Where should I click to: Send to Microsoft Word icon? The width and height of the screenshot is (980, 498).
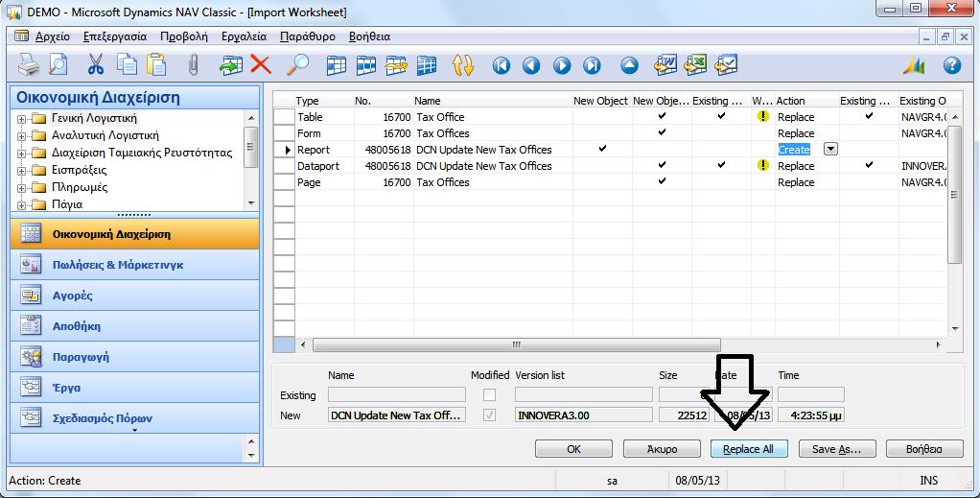coord(665,64)
